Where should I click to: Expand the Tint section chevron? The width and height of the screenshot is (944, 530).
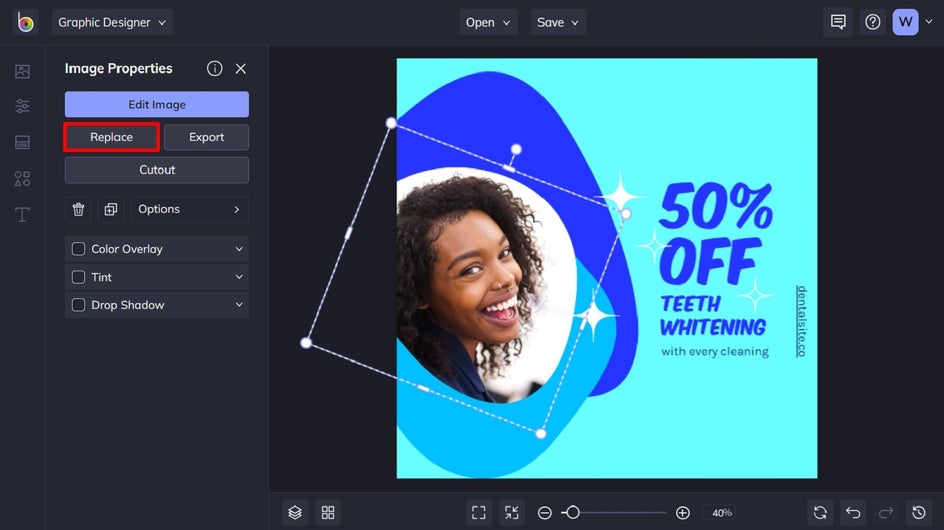pyautogui.click(x=239, y=277)
